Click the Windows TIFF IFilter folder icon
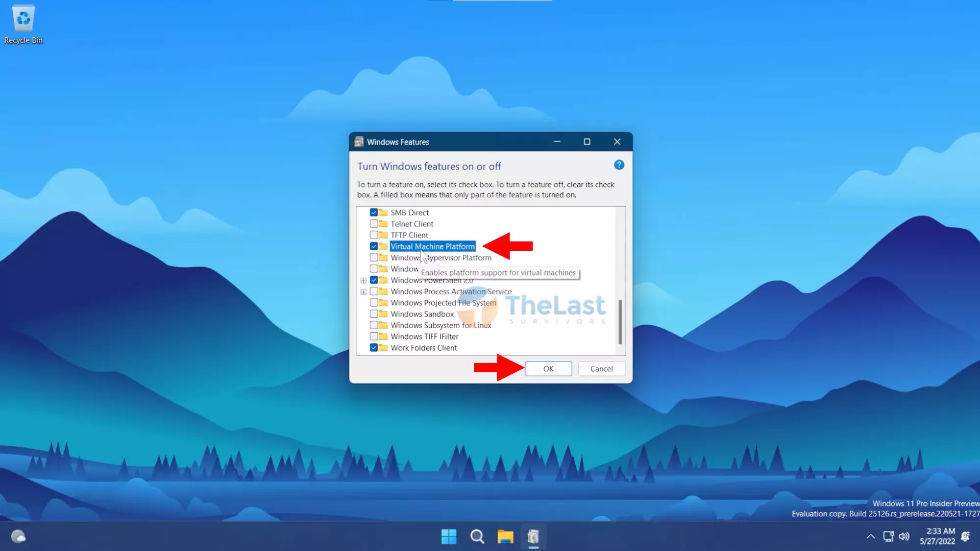980x551 pixels. pos(383,336)
